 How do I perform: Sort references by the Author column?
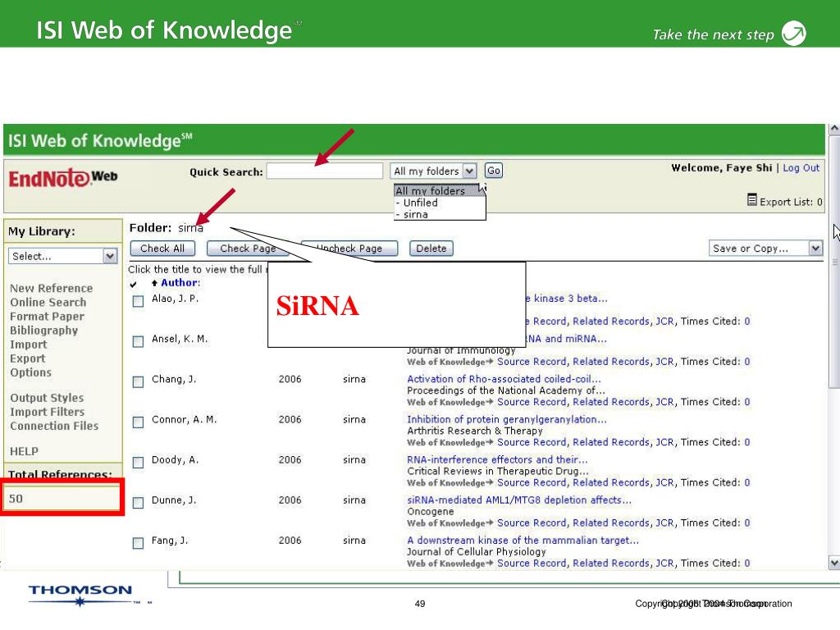(180, 282)
